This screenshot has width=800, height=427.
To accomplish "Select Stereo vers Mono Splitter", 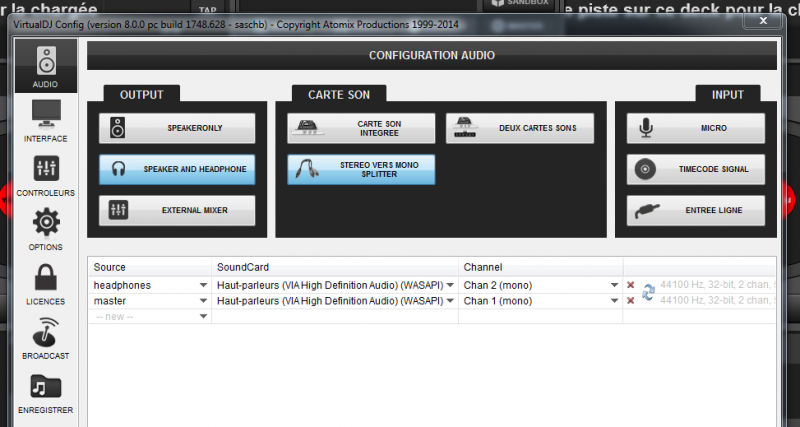I will [361, 169].
